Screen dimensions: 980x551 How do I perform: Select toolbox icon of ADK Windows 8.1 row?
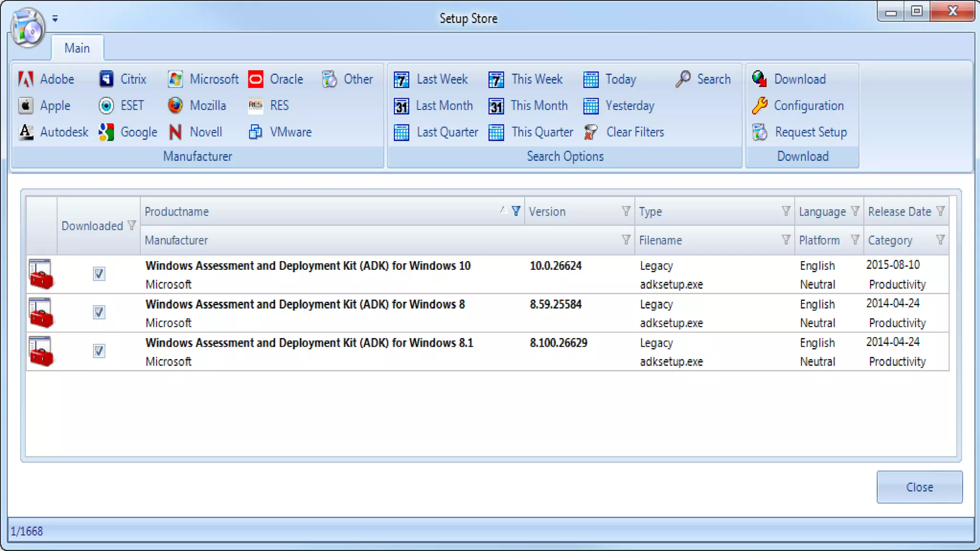click(x=41, y=351)
